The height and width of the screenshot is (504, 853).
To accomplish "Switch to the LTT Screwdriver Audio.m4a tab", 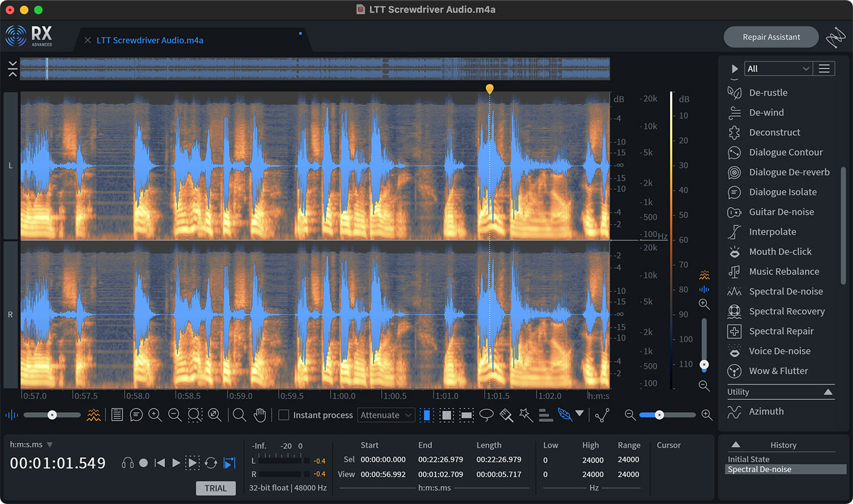I will (x=150, y=40).
